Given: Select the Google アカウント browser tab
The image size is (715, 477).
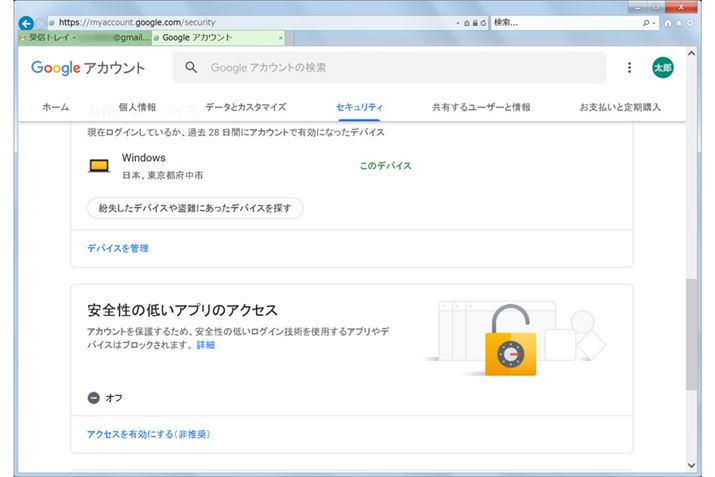Looking at the screenshot, I should tap(218, 38).
